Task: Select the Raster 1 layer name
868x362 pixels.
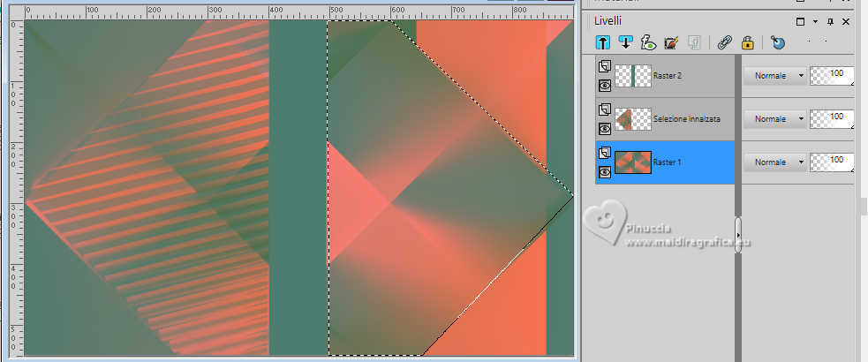Action: coord(667,162)
